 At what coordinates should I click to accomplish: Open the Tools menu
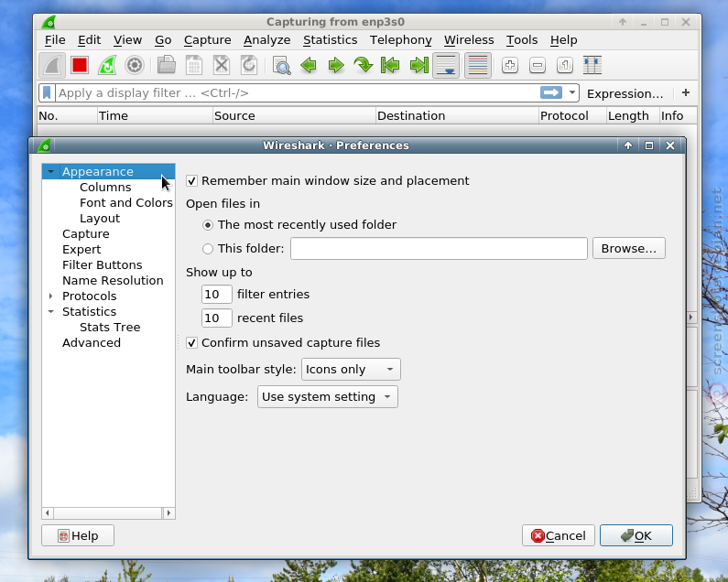tap(522, 40)
